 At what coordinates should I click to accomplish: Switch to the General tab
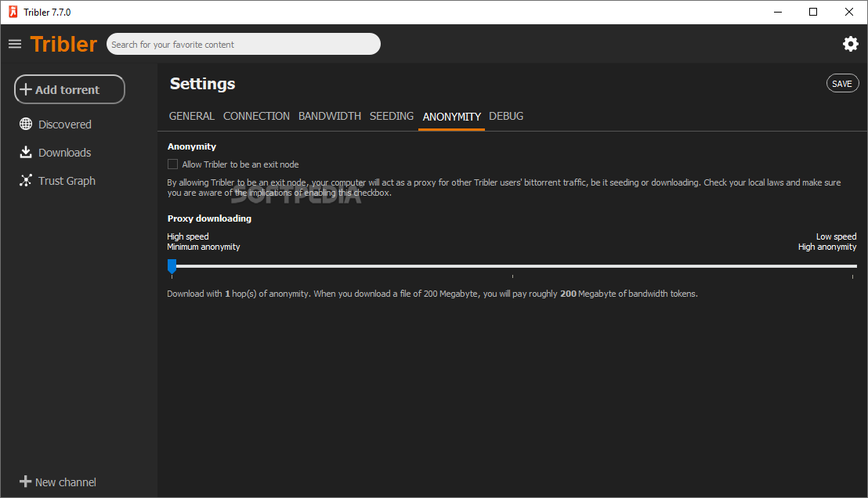[x=191, y=116]
